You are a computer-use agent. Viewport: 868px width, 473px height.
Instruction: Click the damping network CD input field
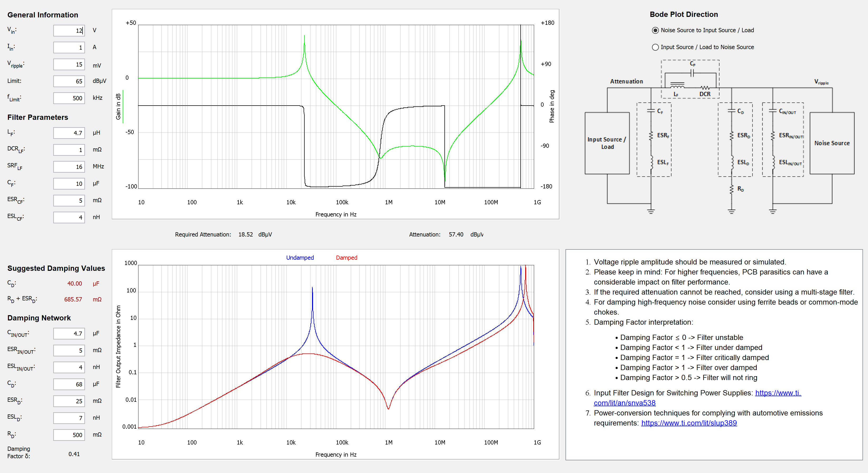(69, 384)
